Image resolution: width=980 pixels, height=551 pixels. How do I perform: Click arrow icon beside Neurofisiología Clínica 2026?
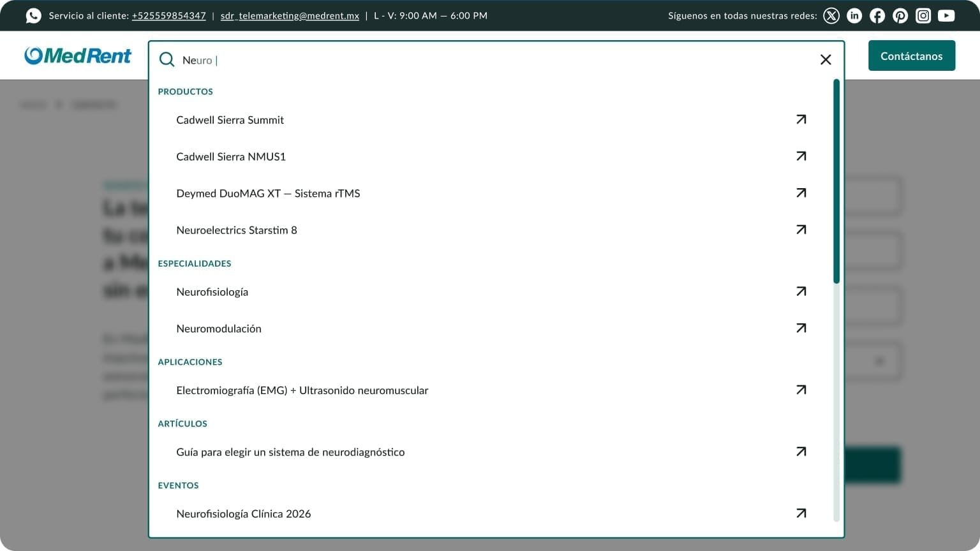point(801,513)
